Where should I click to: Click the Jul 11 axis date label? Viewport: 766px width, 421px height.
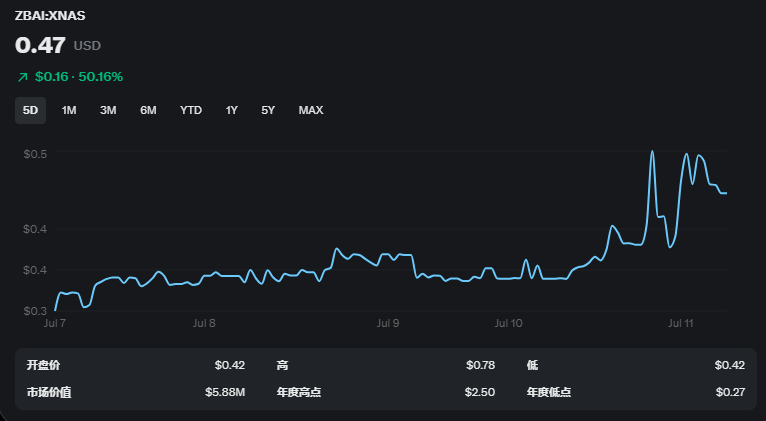pos(681,323)
